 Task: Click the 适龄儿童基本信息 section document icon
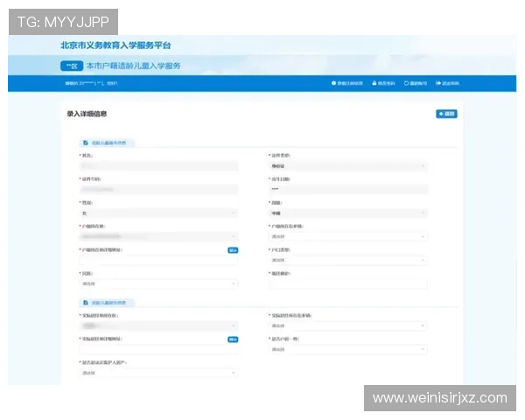[85, 142]
